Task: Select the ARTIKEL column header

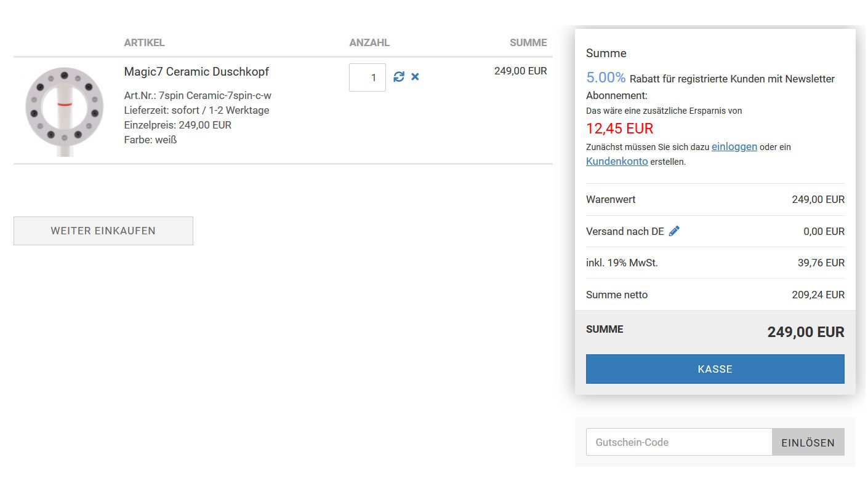Action: pos(144,43)
